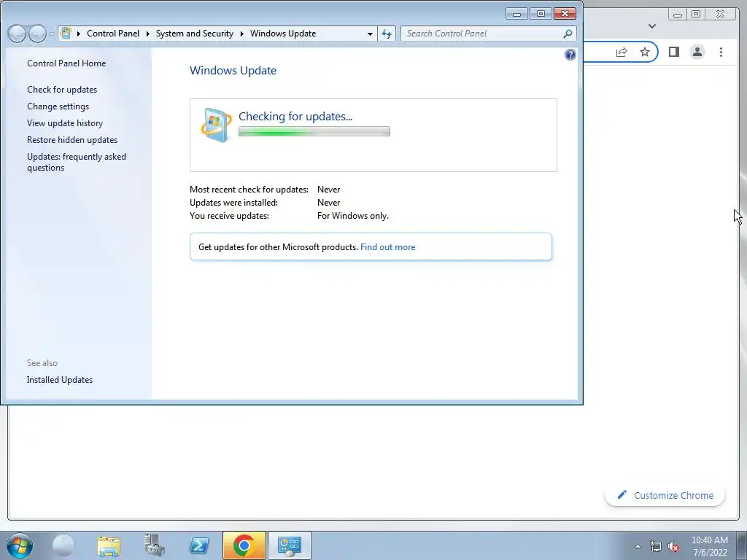Click 'Updates were installed:' label

pos(233,203)
